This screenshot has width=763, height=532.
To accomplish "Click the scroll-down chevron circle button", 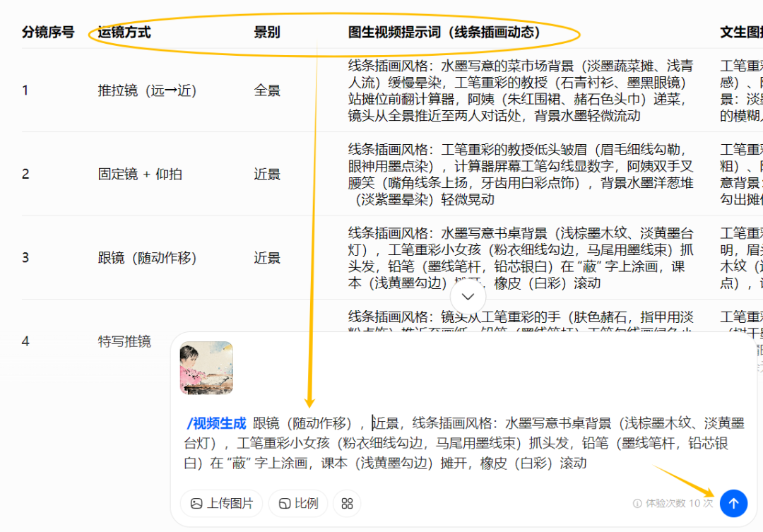I will (x=468, y=297).
